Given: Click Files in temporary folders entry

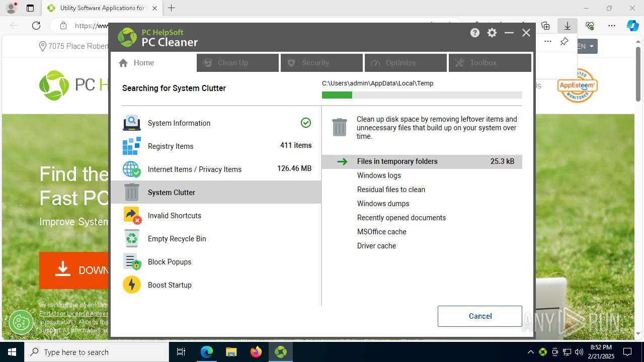Looking at the screenshot, I should [422, 161].
